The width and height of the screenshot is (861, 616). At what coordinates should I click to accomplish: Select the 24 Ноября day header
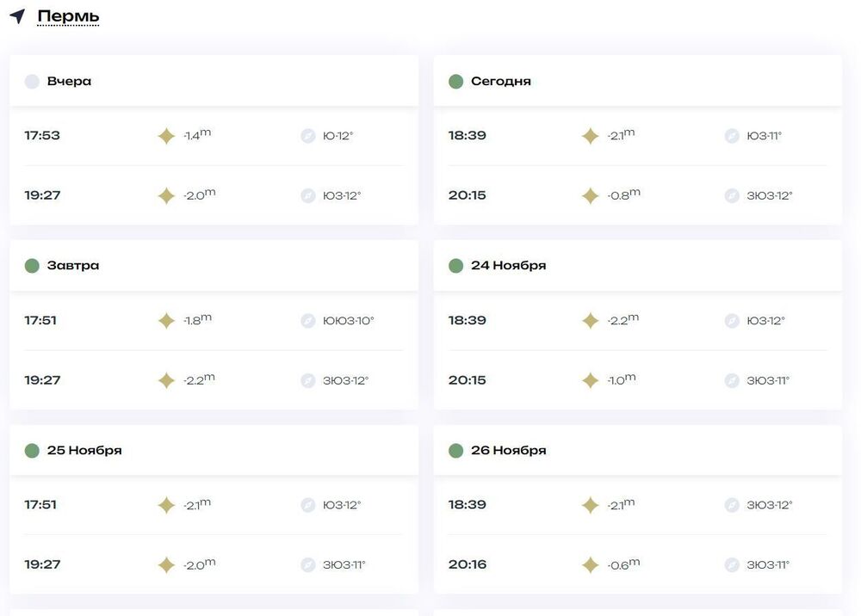coord(637,266)
